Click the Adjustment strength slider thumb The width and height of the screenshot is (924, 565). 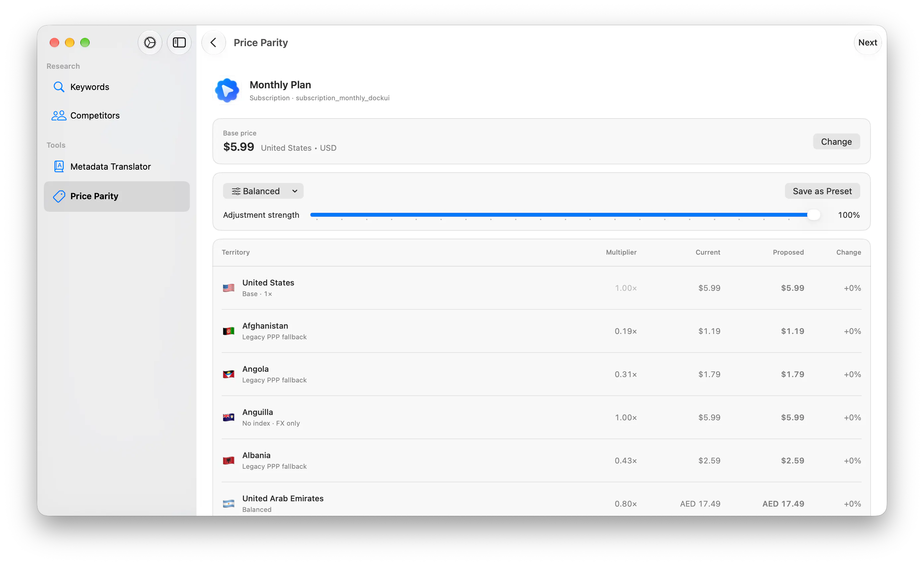[813, 215]
